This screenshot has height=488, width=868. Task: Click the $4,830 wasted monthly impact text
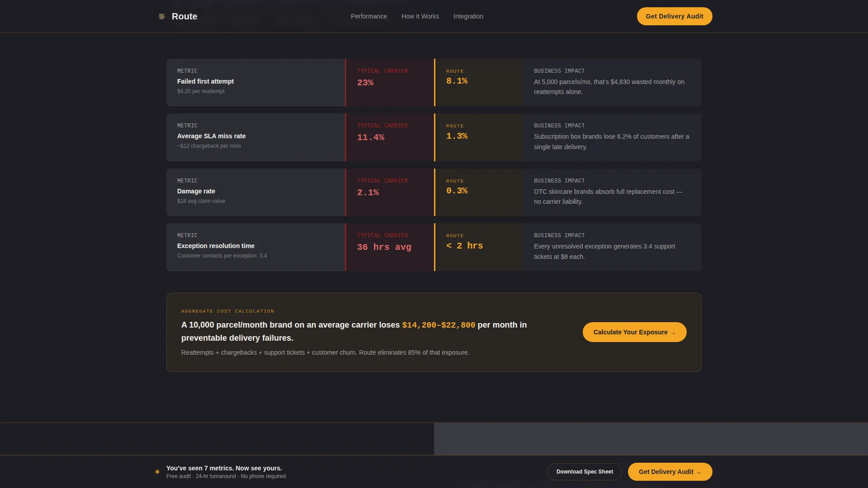click(x=609, y=87)
